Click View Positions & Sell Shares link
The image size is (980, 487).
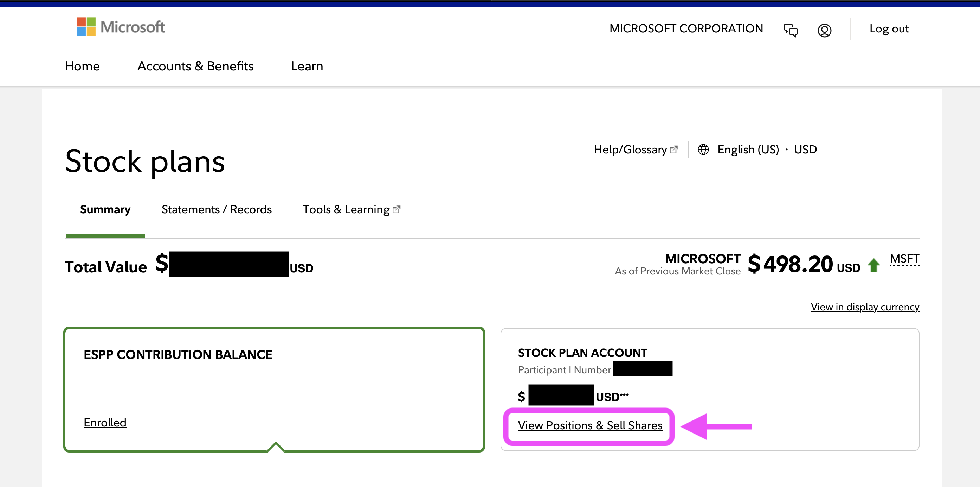point(590,425)
